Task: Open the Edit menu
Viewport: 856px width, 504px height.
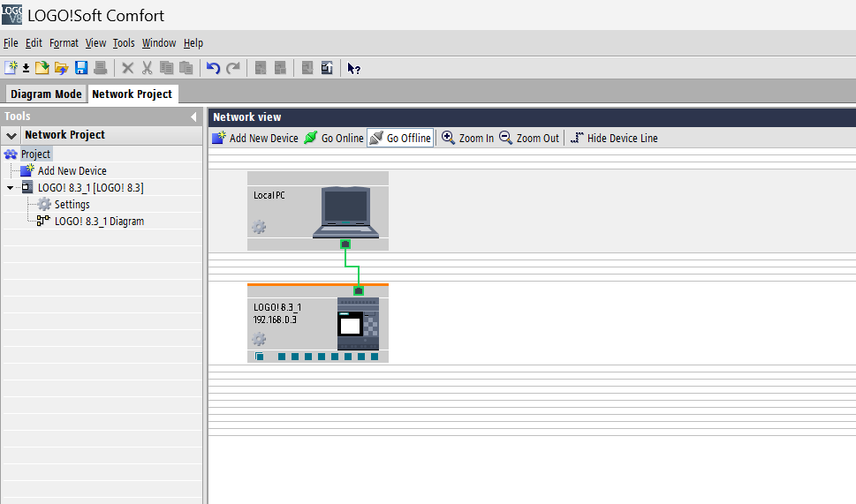Action: 34,43
